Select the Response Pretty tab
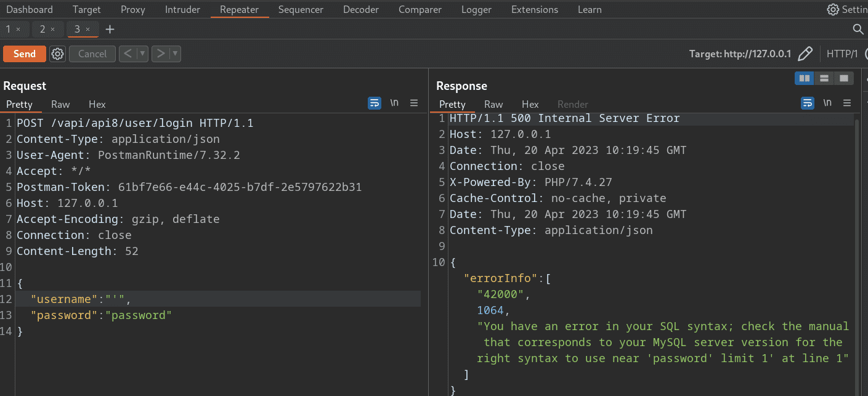Viewport: 868px width, 396px height. pos(452,104)
